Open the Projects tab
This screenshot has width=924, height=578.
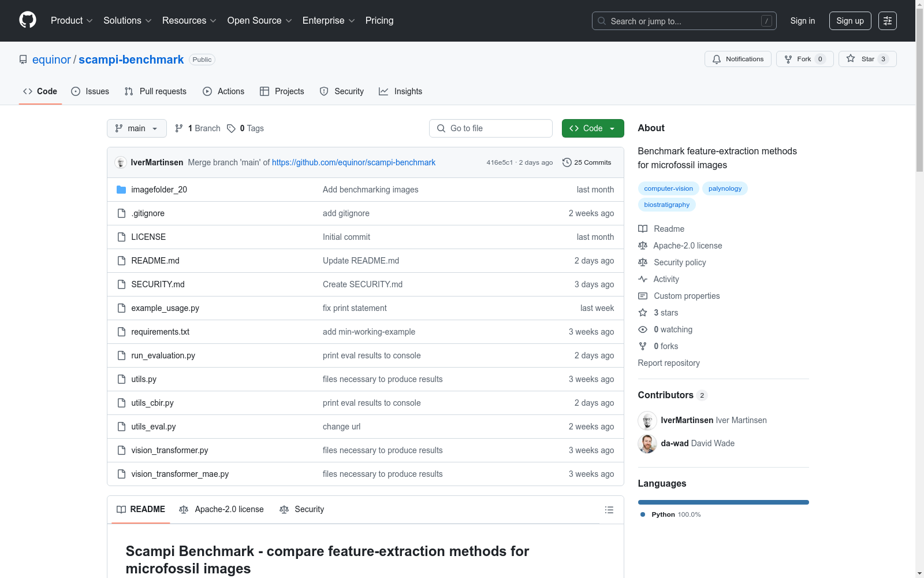[282, 91]
